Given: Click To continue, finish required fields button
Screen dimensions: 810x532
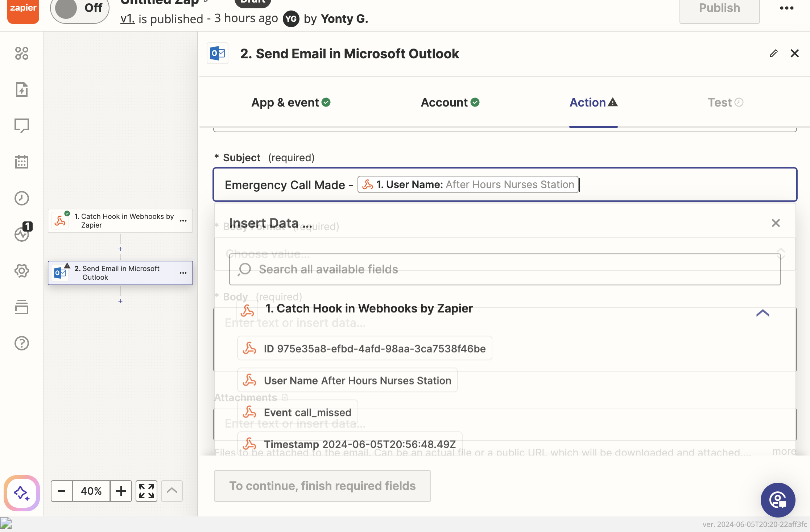Looking at the screenshot, I should (x=322, y=486).
